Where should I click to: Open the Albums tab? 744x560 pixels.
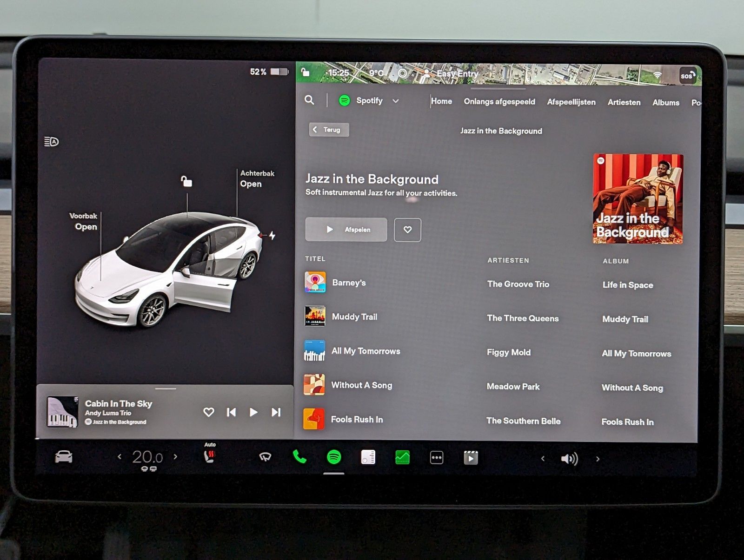point(666,103)
